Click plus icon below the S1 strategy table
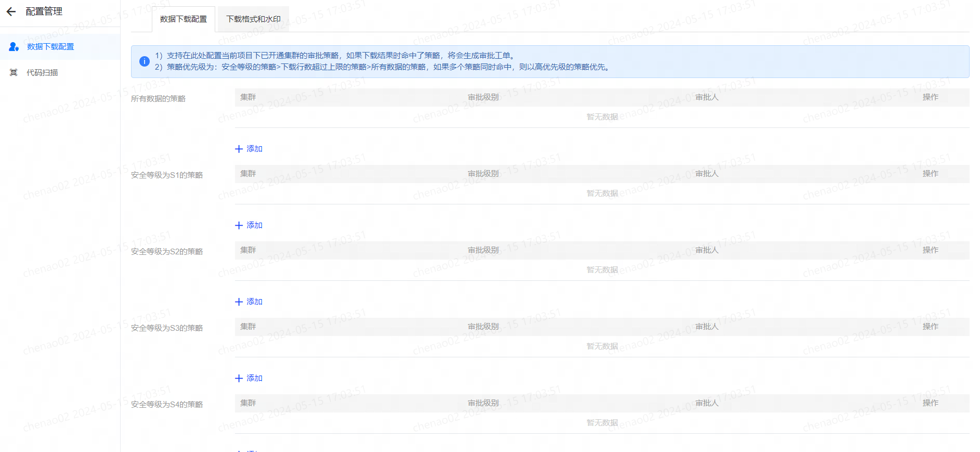Viewport: 980px width, 452px height. click(x=239, y=225)
